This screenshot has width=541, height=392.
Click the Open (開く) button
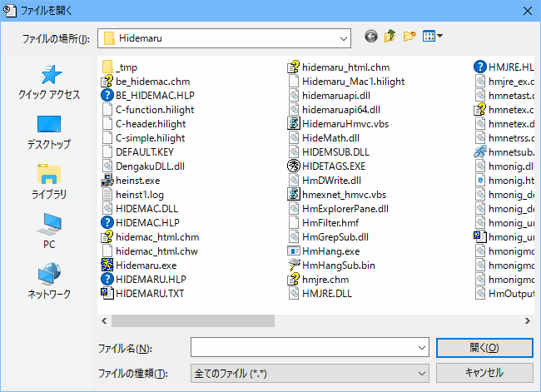tap(484, 348)
